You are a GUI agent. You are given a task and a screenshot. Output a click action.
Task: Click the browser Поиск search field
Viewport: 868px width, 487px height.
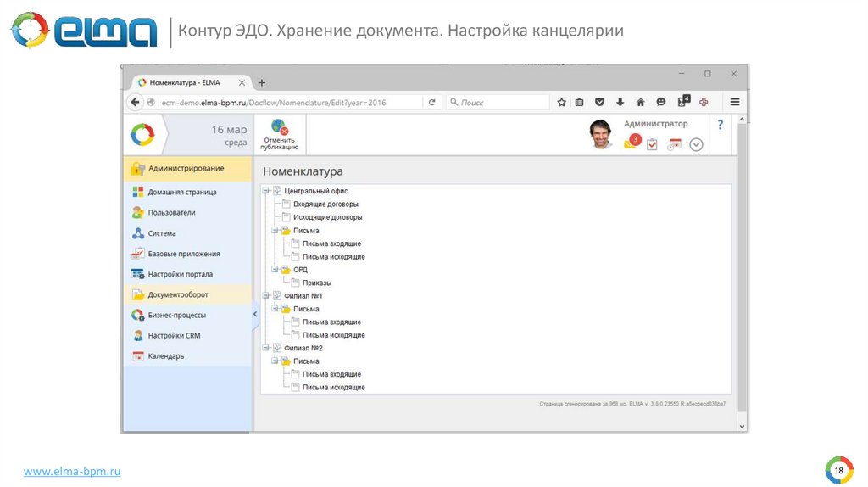[x=500, y=102]
